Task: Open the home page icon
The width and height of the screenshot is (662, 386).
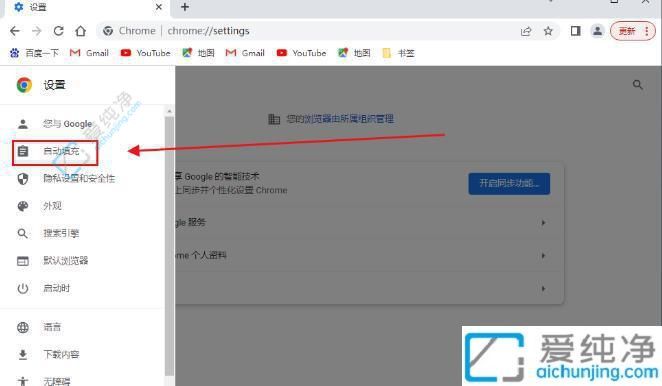Action: coord(80,31)
